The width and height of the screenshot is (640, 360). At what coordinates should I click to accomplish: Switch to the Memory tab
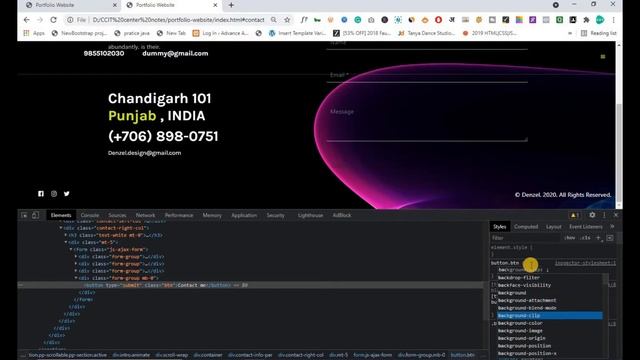point(212,215)
